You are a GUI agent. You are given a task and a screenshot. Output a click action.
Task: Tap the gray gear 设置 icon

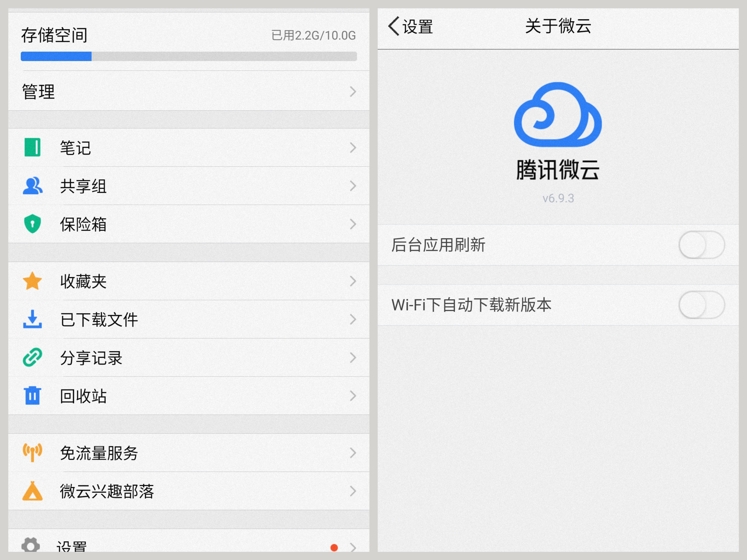[x=31, y=545]
